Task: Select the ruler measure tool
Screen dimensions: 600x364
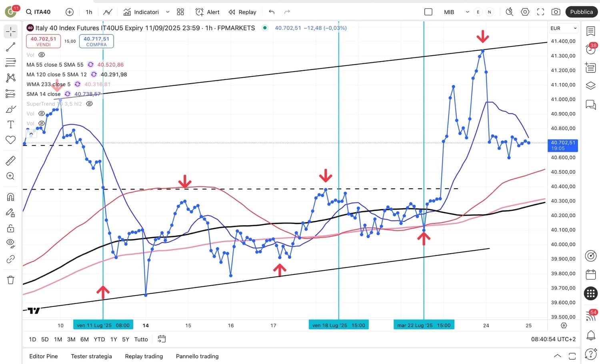Action: 11,160
